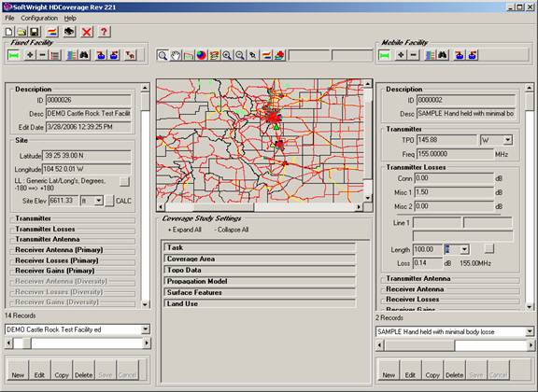Click the map layers icon beside the globe
This screenshot has width=538, height=392.
214,55
